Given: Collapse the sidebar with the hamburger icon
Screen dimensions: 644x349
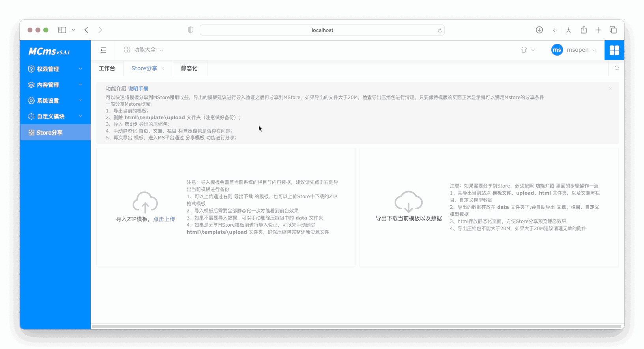Looking at the screenshot, I should pos(103,50).
